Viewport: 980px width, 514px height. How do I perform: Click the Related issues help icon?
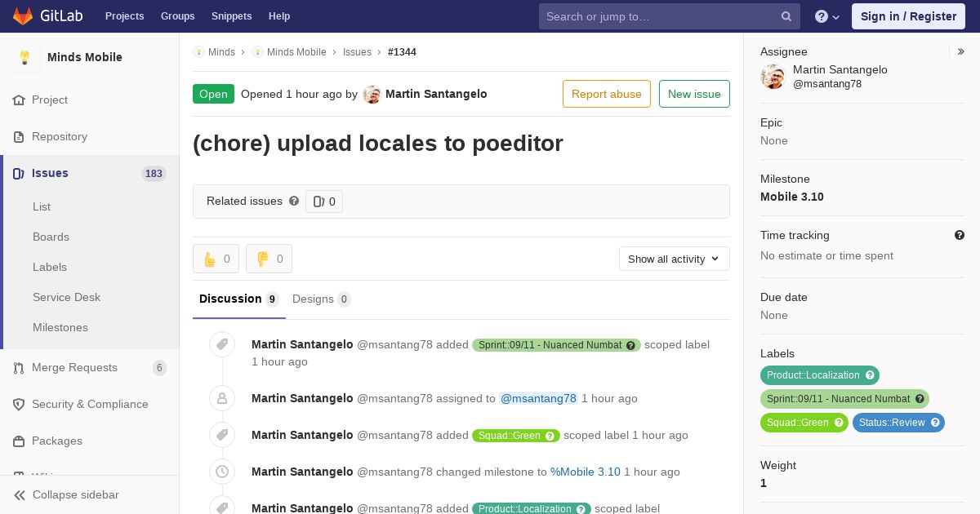294,201
